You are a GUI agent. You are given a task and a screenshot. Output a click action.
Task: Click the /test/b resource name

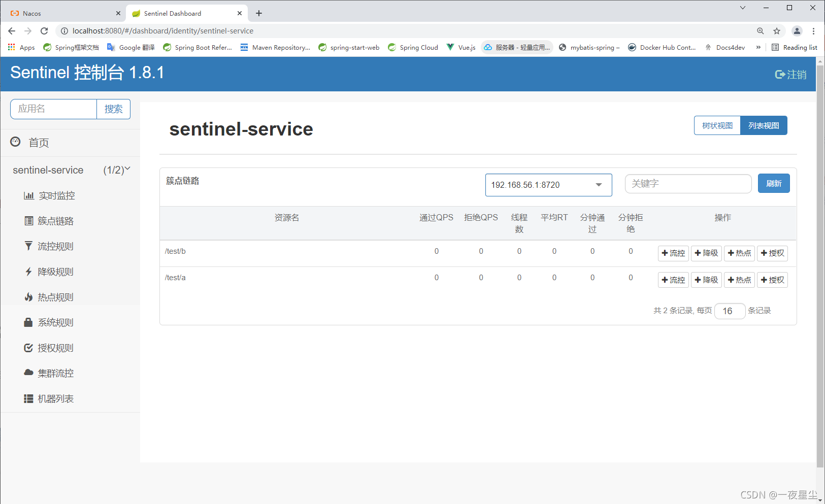click(175, 251)
